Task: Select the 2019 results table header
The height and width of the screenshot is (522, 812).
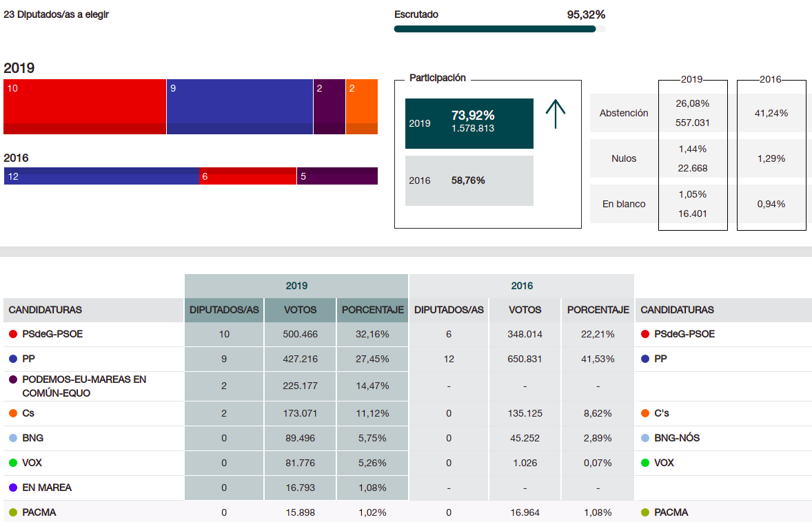Action: tap(295, 285)
